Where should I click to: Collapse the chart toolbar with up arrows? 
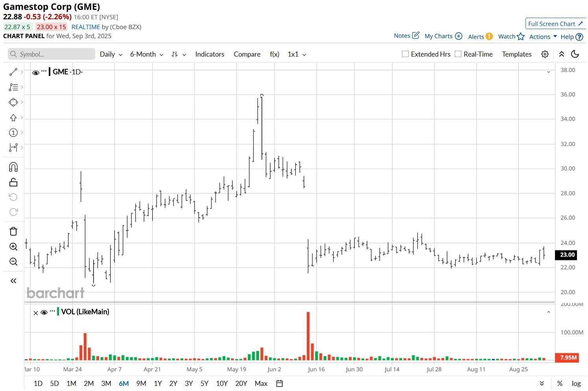tap(562, 54)
